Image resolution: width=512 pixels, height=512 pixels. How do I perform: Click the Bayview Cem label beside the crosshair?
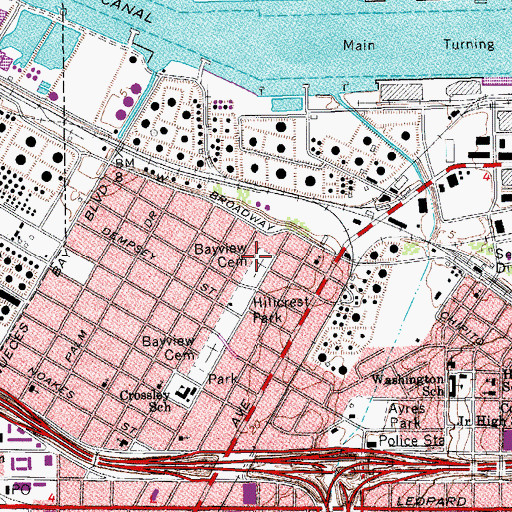221,255
